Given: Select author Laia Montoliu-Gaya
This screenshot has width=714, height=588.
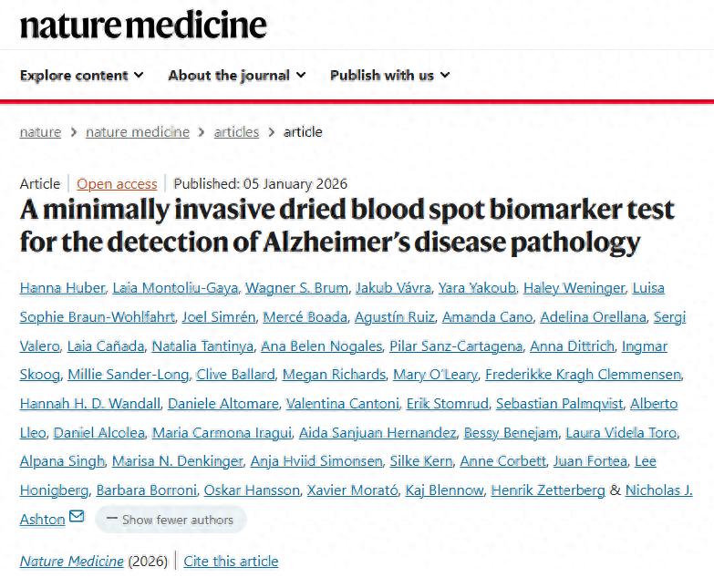Looking at the screenshot, I should [176, 288].
